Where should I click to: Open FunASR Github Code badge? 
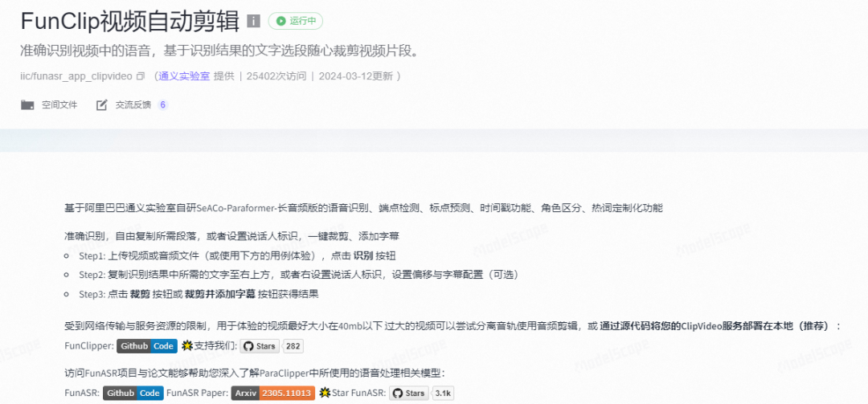(133, 393)
